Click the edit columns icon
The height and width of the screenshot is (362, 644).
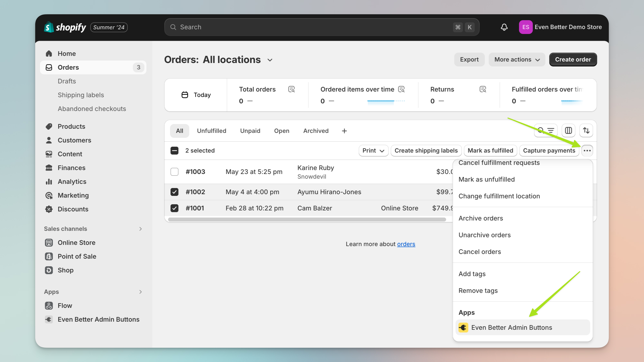(568, 130)
